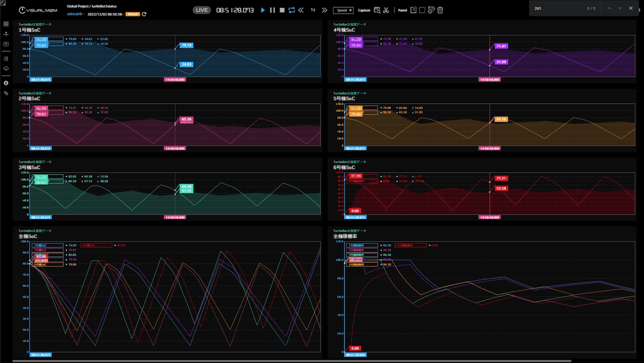Open the list view icon in the sidebar
Viewport: 644px width, 363px height.
click(6, 58)
